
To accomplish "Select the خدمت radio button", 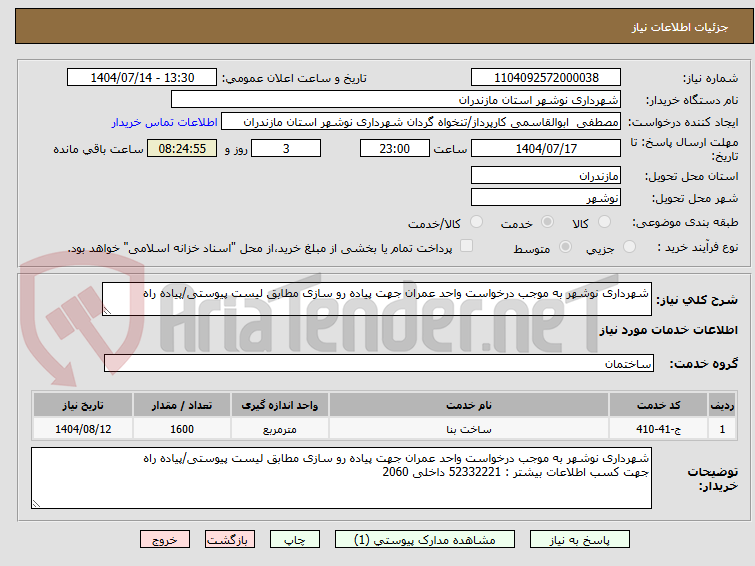I will pos(547,222).
